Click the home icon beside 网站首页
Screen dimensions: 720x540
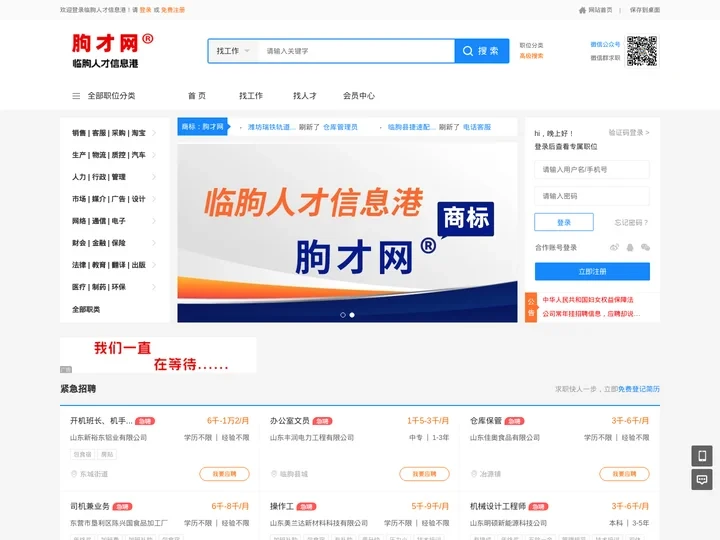582,10
